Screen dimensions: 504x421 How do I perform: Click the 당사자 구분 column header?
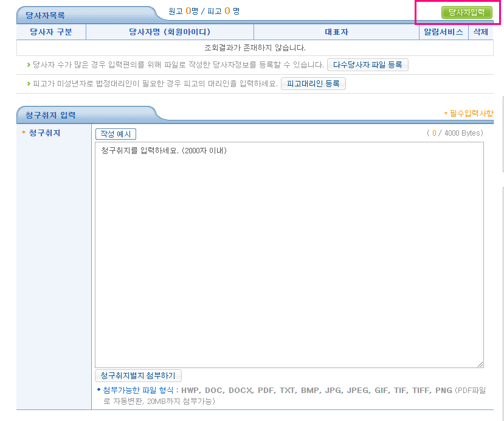[51, 31]
